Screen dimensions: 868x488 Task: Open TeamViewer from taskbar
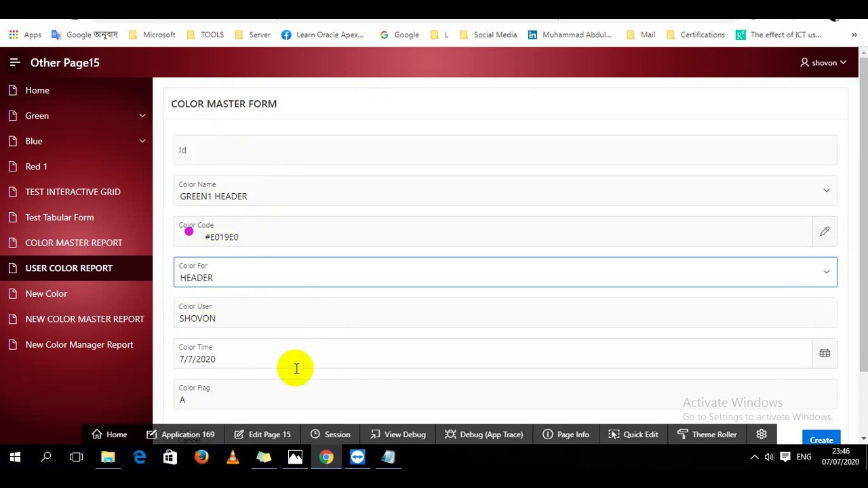point(357,457)
